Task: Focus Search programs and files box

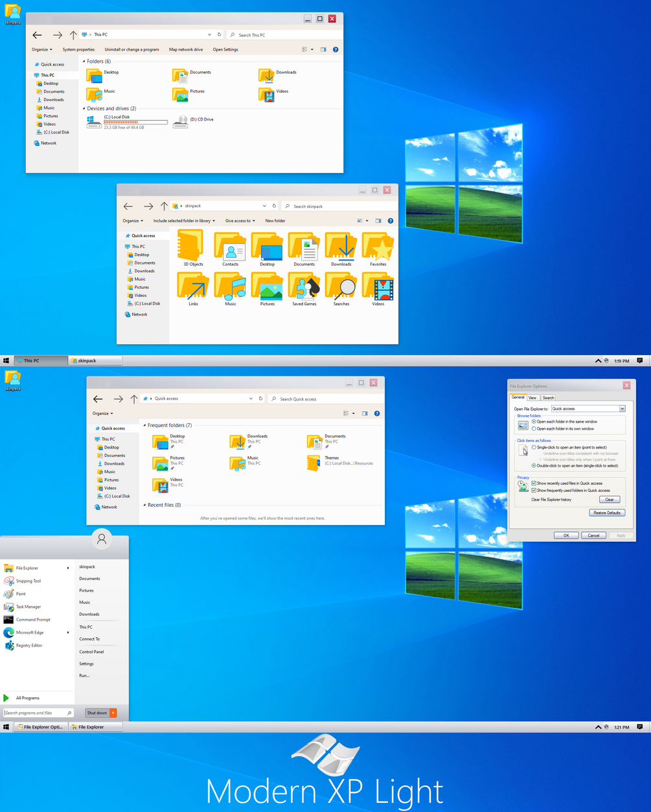Action: [38, 713]
